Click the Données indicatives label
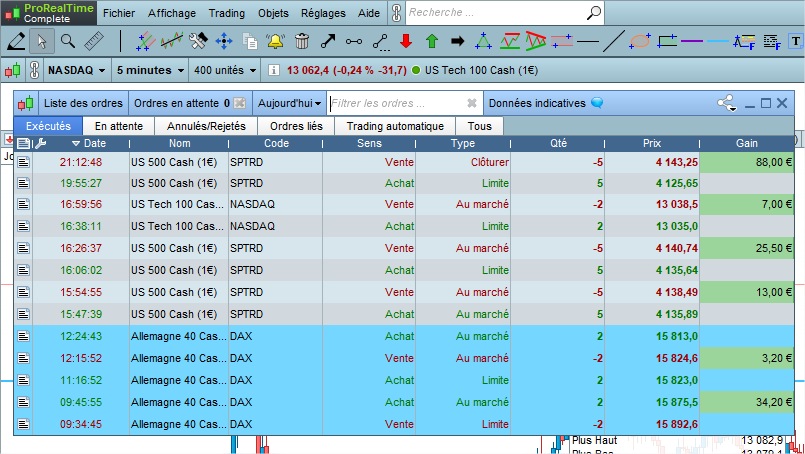Screen dimensions: 805x454 pos(537,103)
